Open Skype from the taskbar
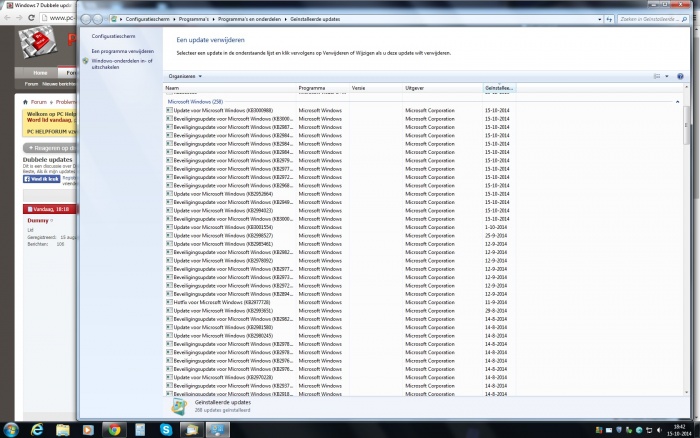Viewport: 700px width, 438px height. point(166,430)
